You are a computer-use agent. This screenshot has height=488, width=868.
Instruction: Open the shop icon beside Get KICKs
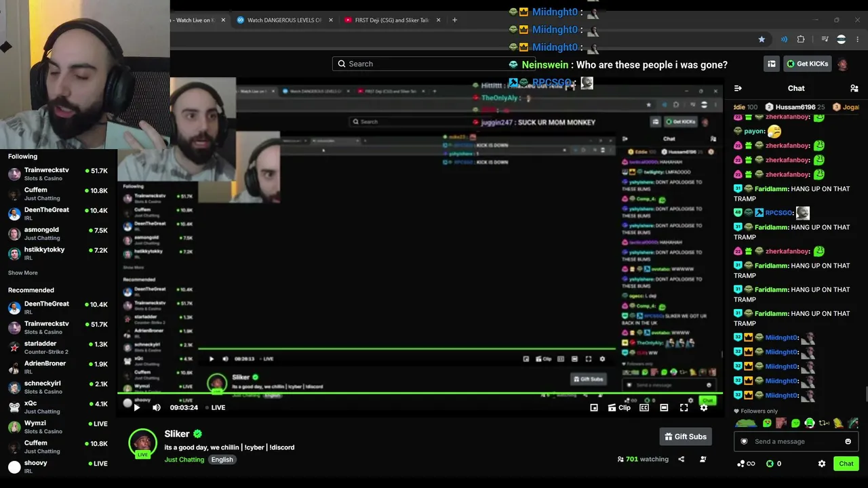pos(772,64)
